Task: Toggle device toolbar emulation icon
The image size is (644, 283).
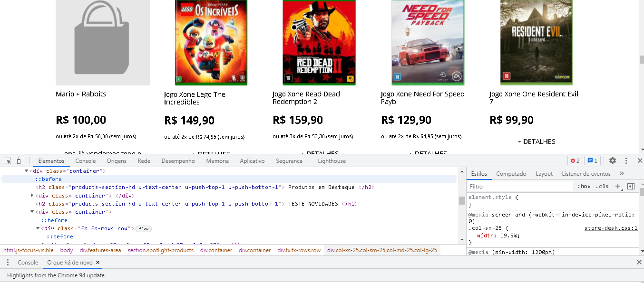Action: pyautogui.click(x=20, y=161)
